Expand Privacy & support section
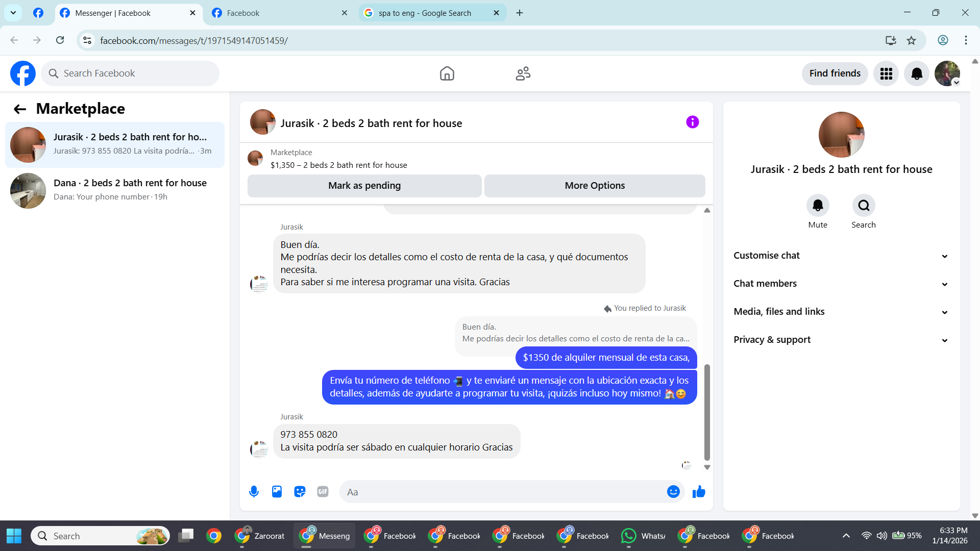 coord(841,340)
